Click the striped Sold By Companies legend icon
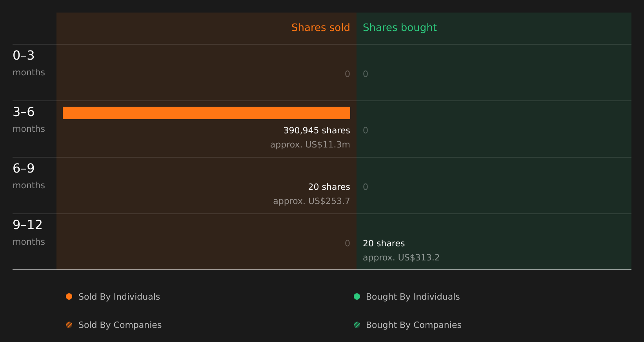 [x=69, y=325]
